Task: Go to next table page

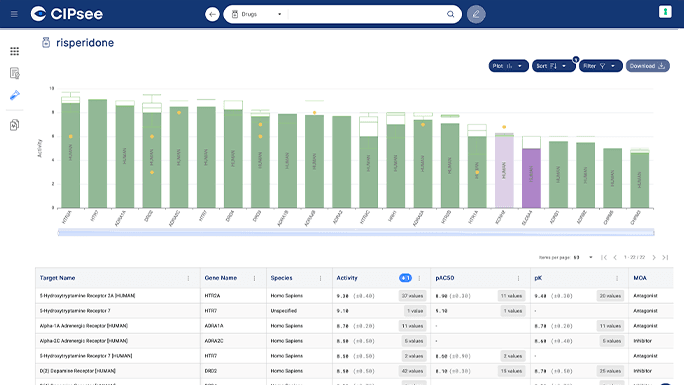Action: click(654, 258)
